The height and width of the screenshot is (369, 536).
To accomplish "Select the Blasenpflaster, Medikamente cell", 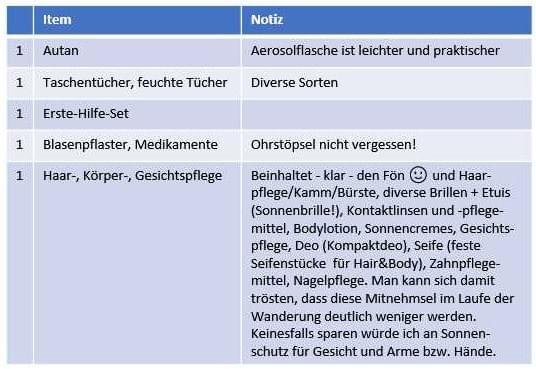I will [x=137, y=145].
